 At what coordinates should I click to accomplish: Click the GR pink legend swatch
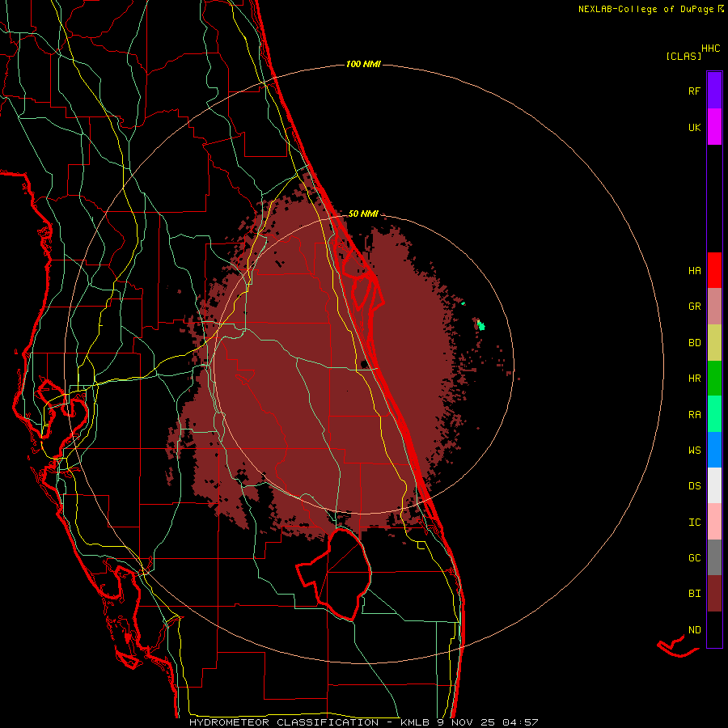(x=714, y=307)
